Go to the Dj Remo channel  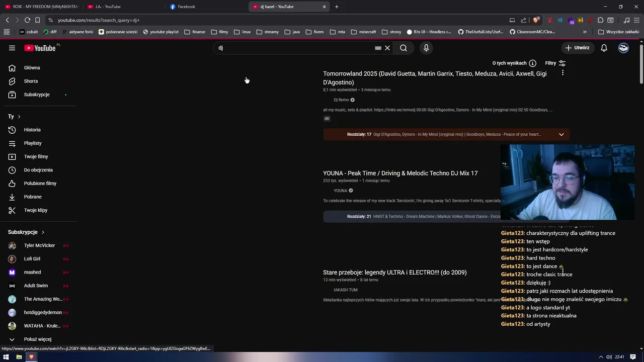click(x=341, y=100)
